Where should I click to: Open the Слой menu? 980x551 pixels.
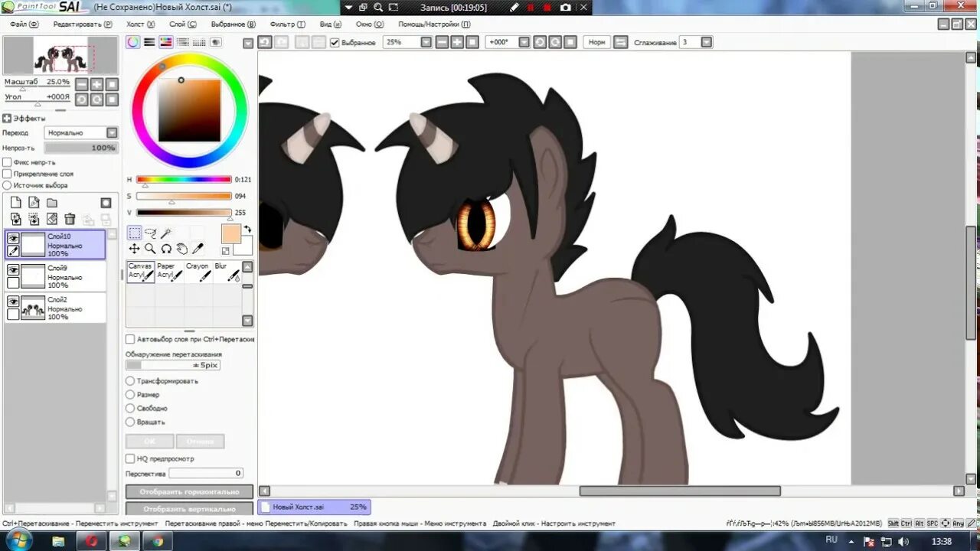tap(183, 24)
